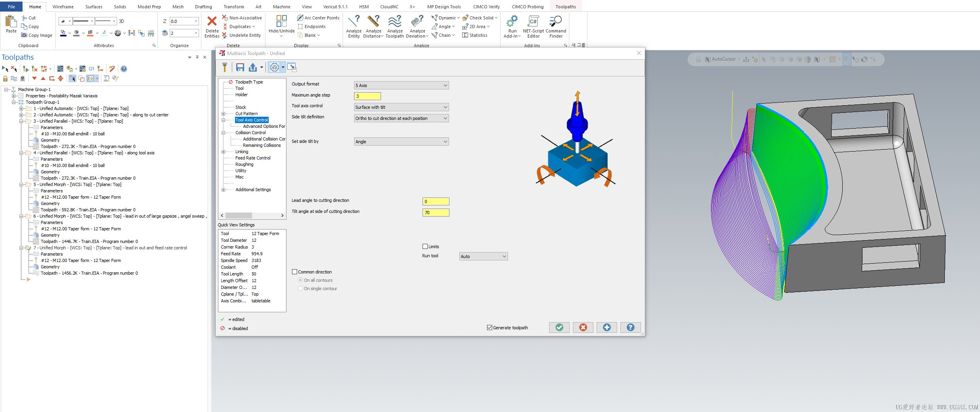Launch the NET-Script Editor
This screenshot has height=412, width=980.
533,22
